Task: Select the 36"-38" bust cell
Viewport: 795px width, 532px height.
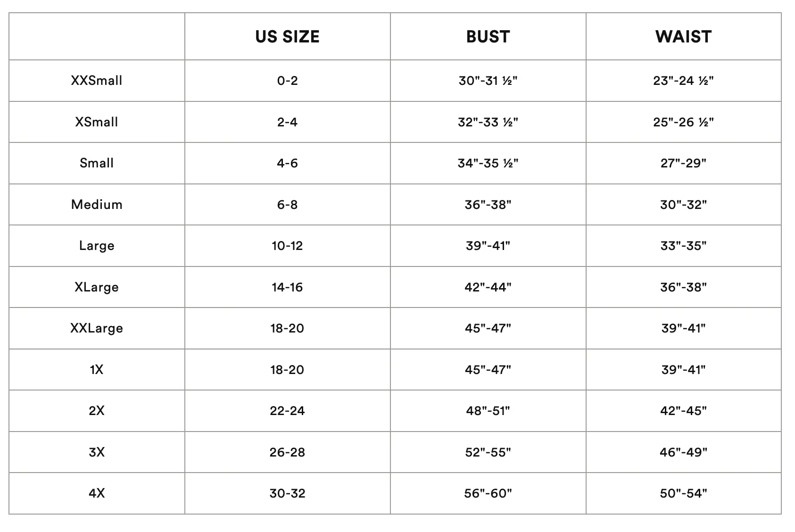Action: tap(488, 205)
